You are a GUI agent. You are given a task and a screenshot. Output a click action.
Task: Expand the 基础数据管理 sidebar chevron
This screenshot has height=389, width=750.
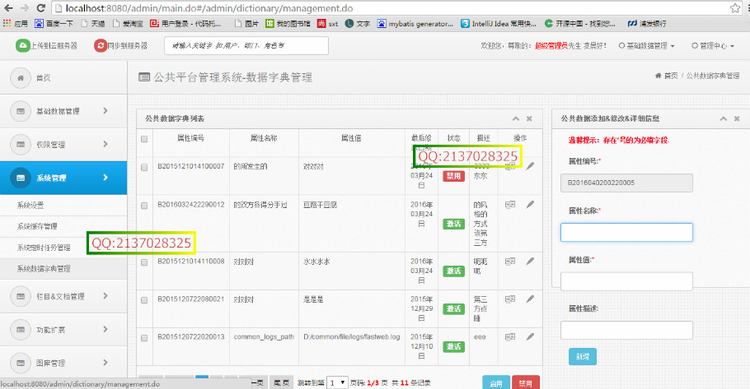coord(106,111)
